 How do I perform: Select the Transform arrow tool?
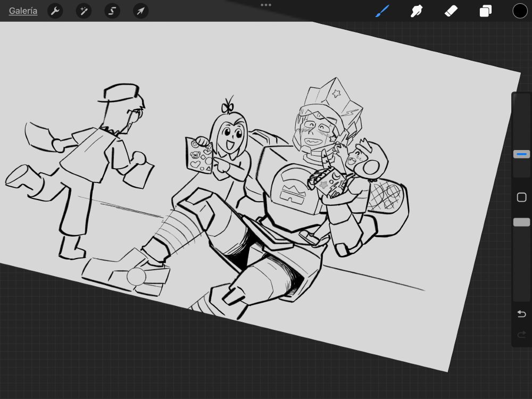pyautogui.click(x=140, y=11)
